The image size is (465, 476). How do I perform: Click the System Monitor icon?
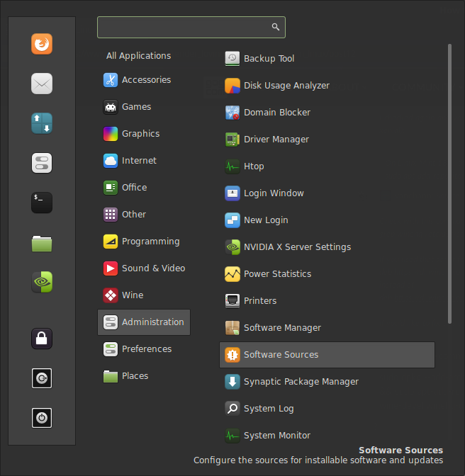pyautogui.click(x=232, y=436)
